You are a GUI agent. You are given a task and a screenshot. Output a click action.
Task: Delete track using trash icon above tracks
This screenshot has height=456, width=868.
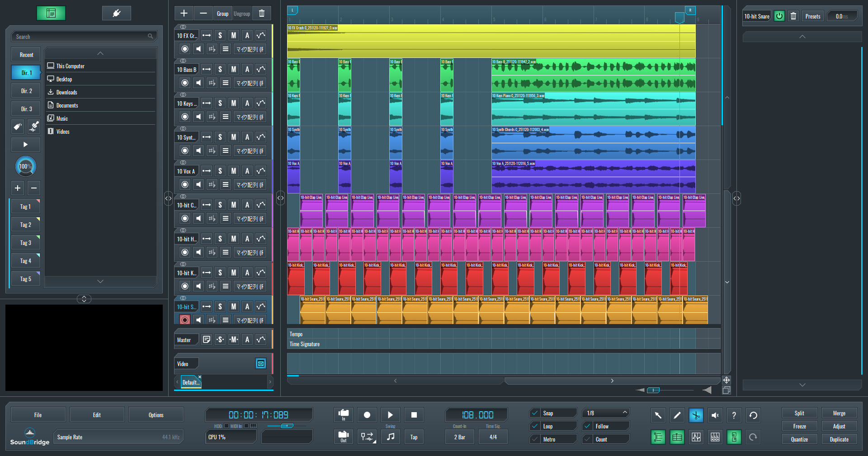(262, 14)
